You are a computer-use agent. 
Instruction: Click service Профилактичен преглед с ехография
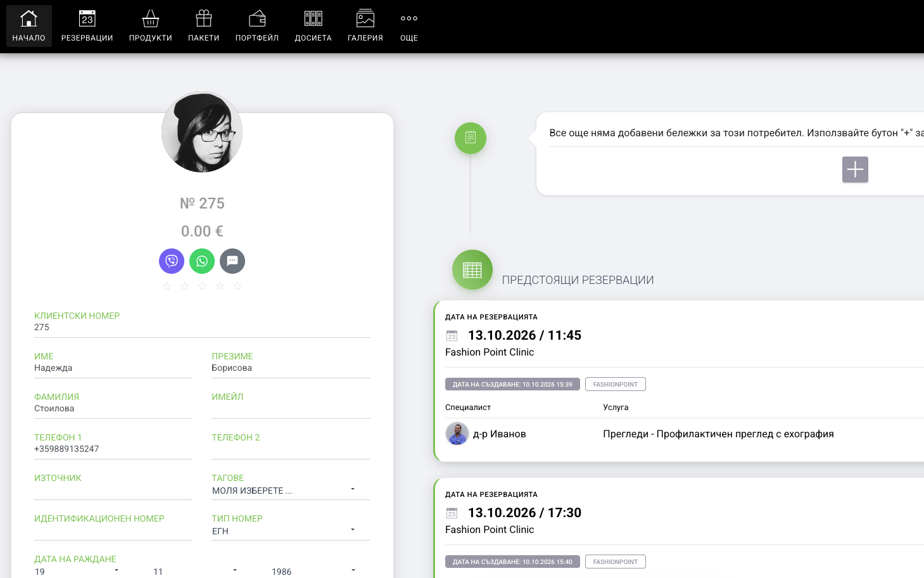(x=718, y=434)
